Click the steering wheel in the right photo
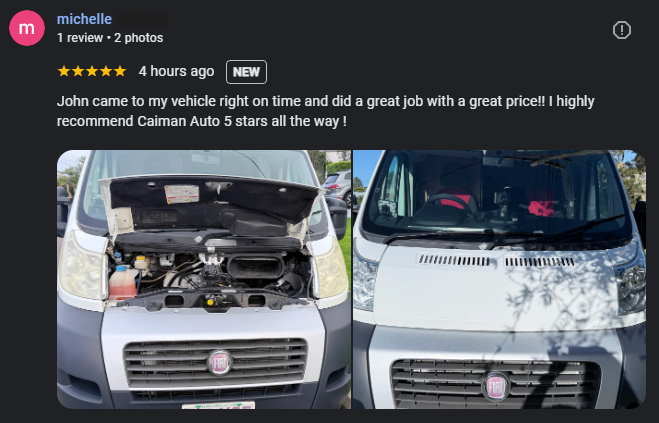Screen dimensions: 659x423 click(447, 208)
